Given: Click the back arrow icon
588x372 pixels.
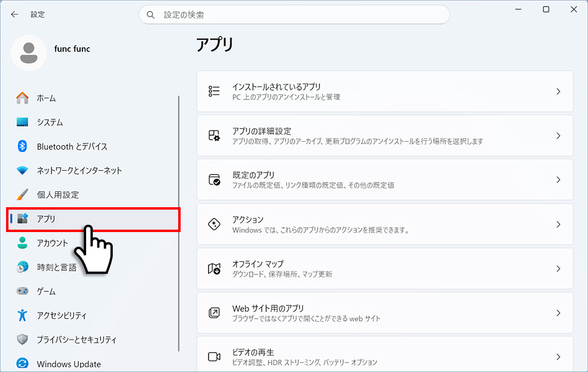Looking at the screenshot, I should pos(15,15).
